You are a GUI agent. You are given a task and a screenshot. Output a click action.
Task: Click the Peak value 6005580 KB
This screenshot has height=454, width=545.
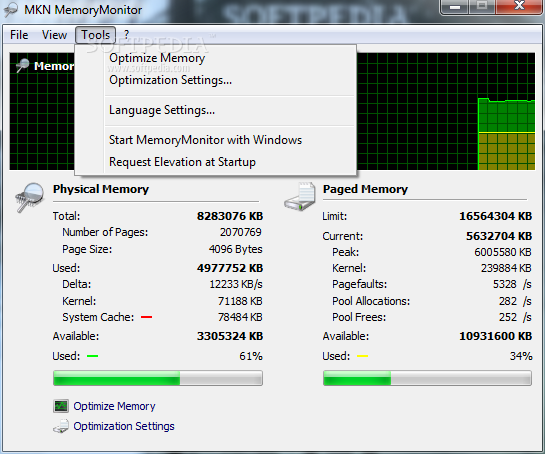503,252
